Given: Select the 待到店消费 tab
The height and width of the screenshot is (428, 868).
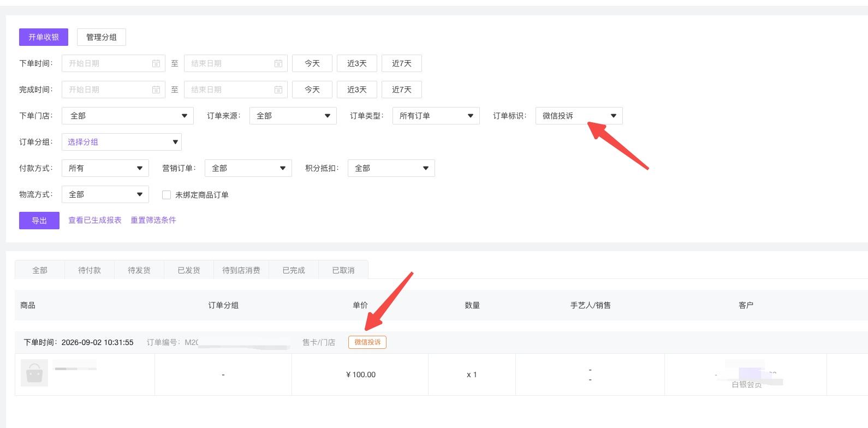Looking at the screenshot, I should click(x=241, y=270).
